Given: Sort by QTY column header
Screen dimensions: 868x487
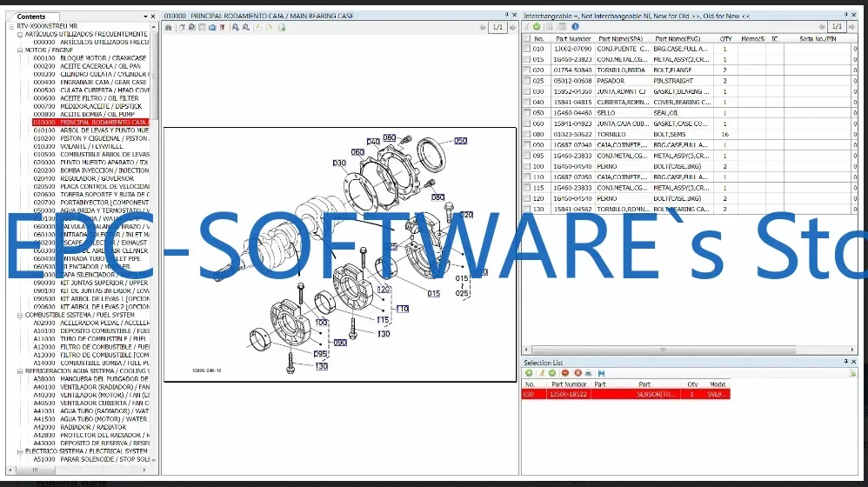Looking at the screenshot, I should coord(725,39).
